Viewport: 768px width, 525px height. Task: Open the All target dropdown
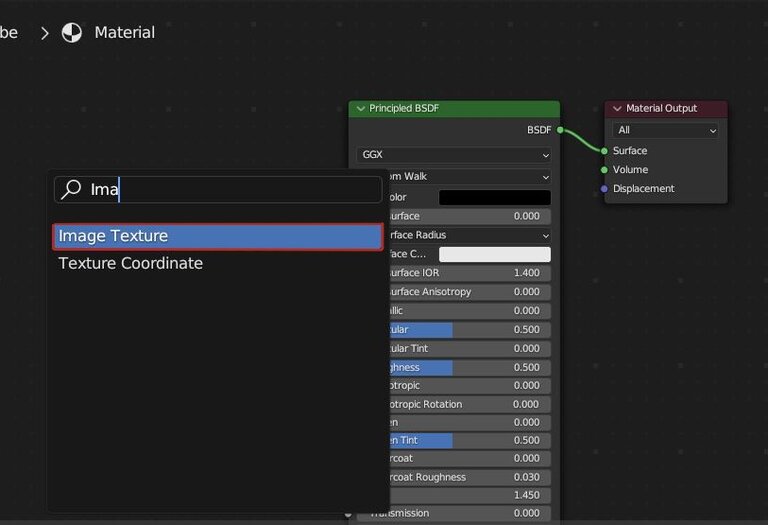[x=666, y=130]
